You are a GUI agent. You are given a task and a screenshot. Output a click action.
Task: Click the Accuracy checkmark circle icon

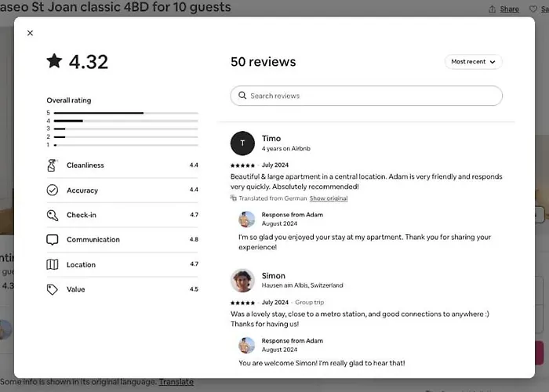(x=53, y=190)
